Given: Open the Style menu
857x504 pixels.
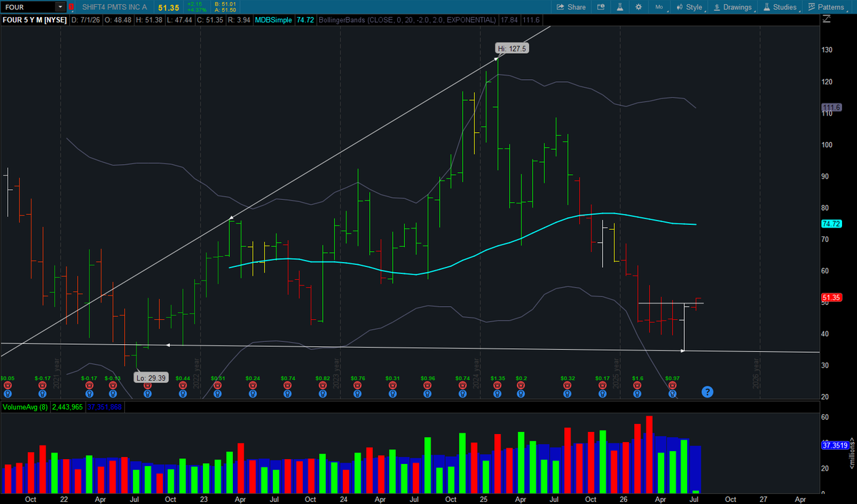Looking at the screenshot, I should 689,6.
